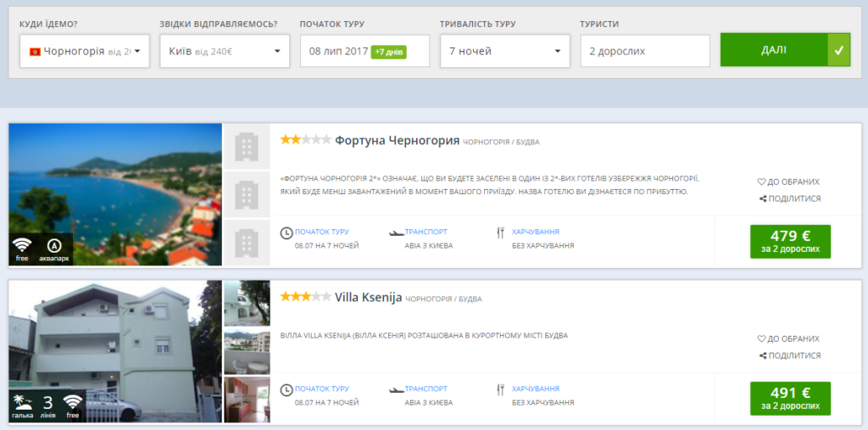Click the fork and knife icon in the Фортуна card

pos(500,233)
